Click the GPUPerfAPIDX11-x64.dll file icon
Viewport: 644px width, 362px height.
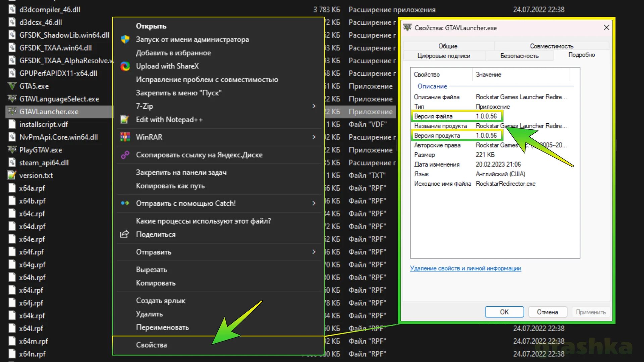(x=12, y=73)
